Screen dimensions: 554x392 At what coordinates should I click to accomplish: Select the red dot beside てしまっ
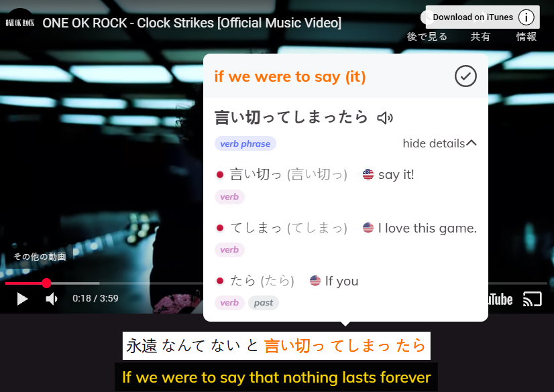tap(220, 228)
